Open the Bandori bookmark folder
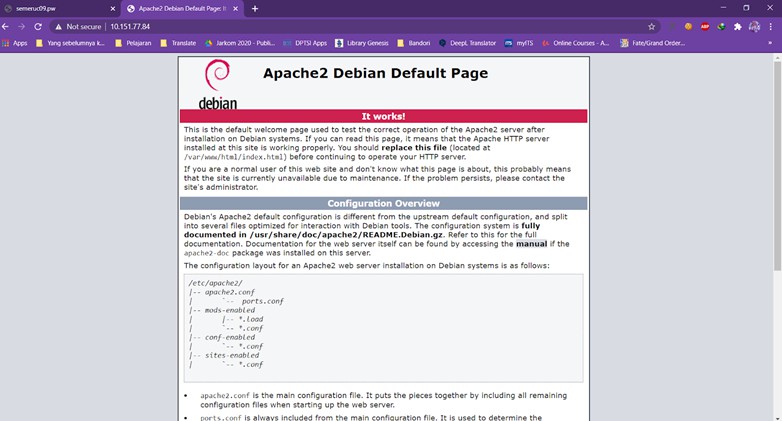 [413, 43]
